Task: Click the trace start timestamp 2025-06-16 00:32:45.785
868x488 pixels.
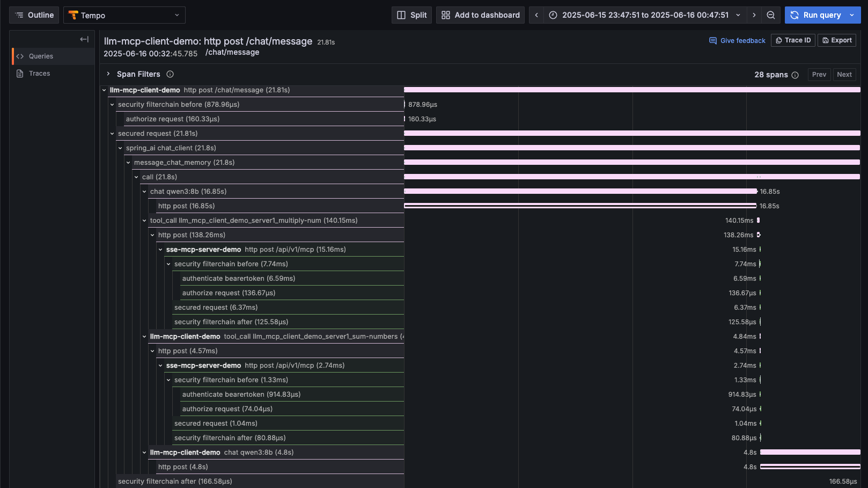Action: [x=150, y=54]
